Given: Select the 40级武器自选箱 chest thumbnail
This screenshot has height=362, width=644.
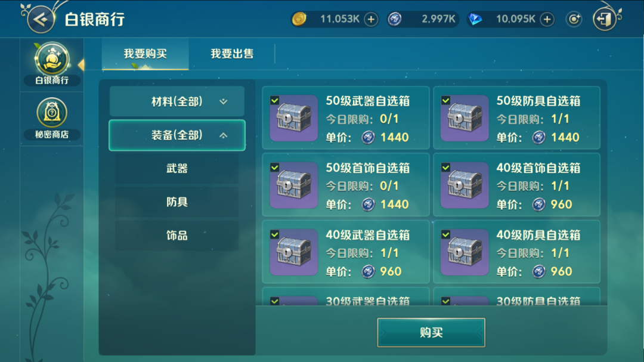Looking at the screenshot, I should point(293,252).
